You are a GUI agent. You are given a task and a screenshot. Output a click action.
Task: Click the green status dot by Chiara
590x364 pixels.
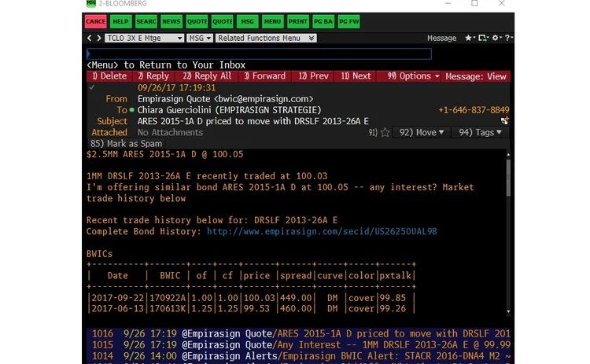(x=131, y=110)
